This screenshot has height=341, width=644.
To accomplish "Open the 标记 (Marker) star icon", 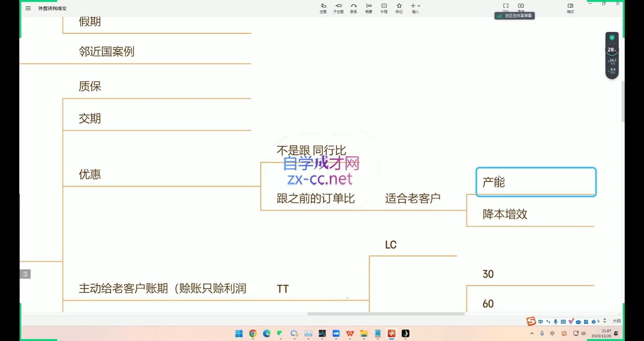I will tap(399, 8).
